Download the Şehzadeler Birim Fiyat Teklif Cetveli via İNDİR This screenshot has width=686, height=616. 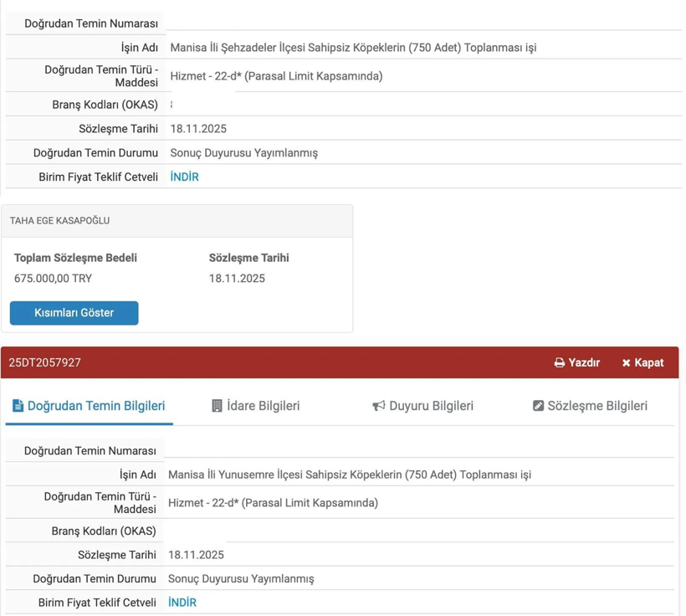(184, 177)
